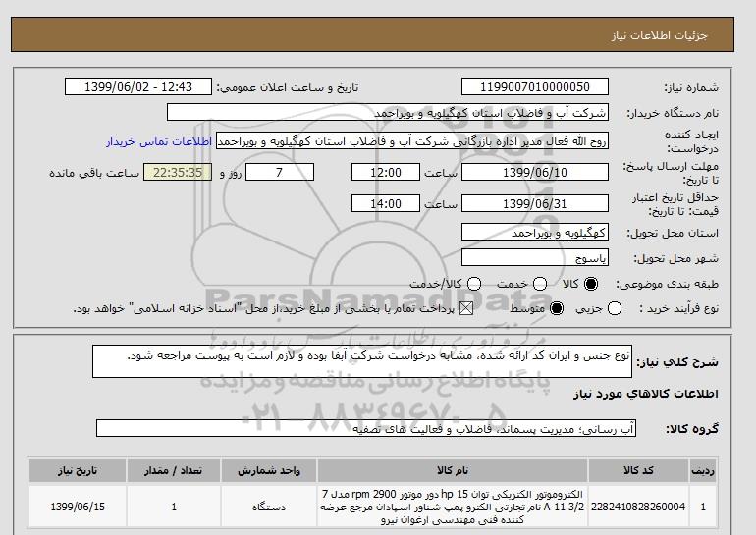Click the general need description text box
756x535 pixels.
pyautogui.click(x=362, y=361)
